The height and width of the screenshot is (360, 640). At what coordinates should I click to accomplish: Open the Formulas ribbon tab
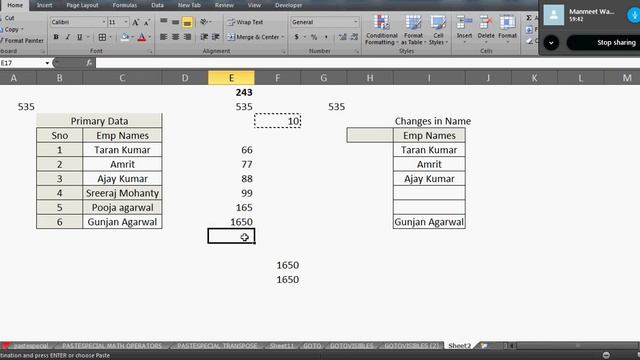124,5
